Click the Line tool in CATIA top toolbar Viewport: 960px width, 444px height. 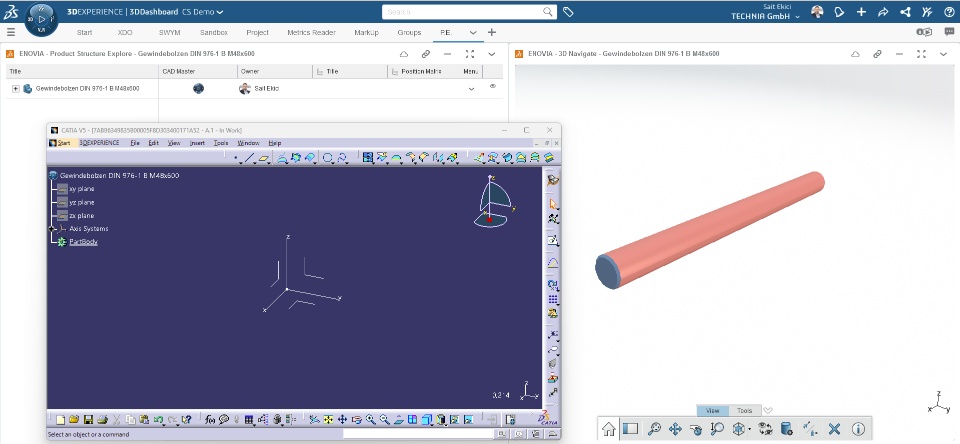249,158
